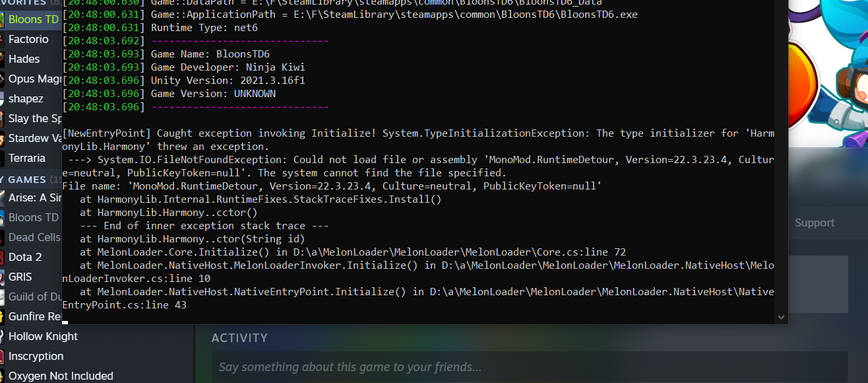Select Hollow Knight in the games list
Image resolution: width=868 pixels, height=383 pixels.
43,336
